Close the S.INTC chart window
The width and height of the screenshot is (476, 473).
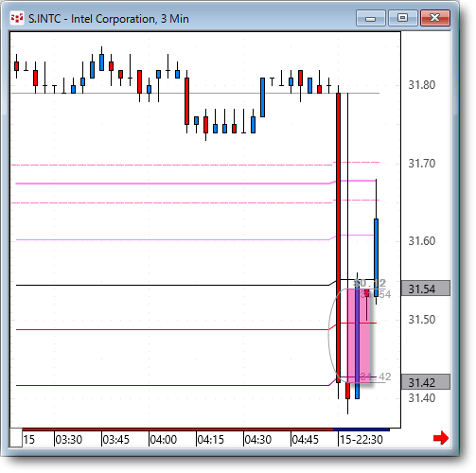[435, 18]
